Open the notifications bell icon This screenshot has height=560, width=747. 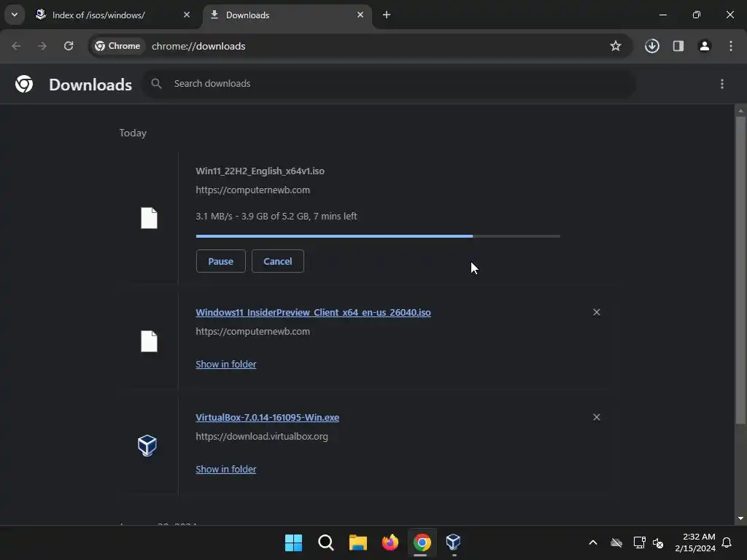(x=727, y=542)
